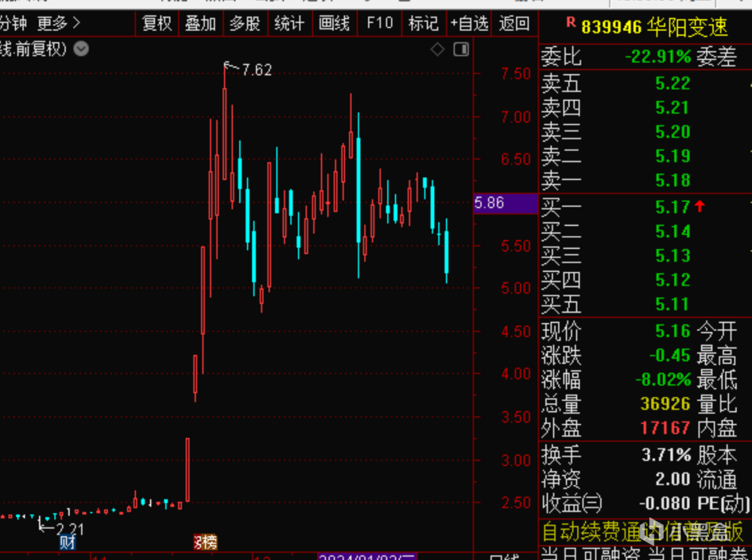
Task: Click the 买一 row label
Action: 561,207
